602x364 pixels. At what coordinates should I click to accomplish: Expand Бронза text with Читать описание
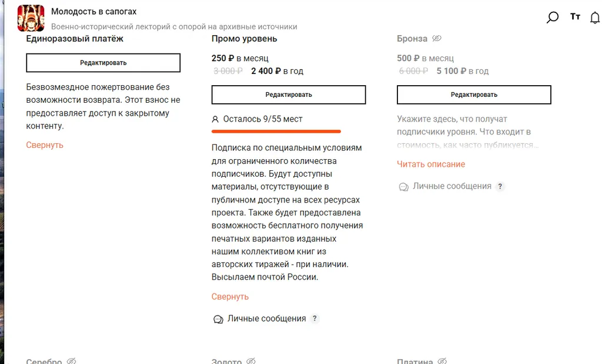click(x=431, y=164)
